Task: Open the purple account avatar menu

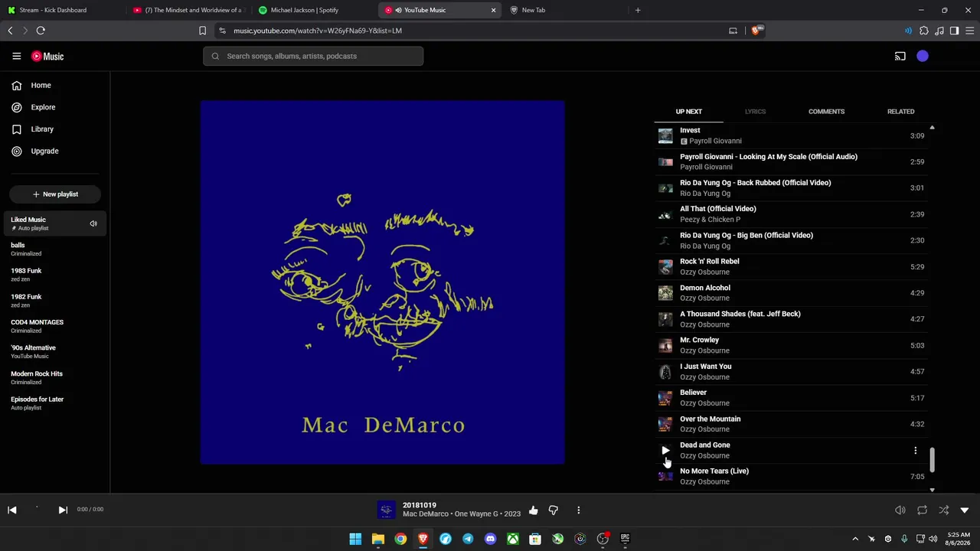Action: coord(923,56)
